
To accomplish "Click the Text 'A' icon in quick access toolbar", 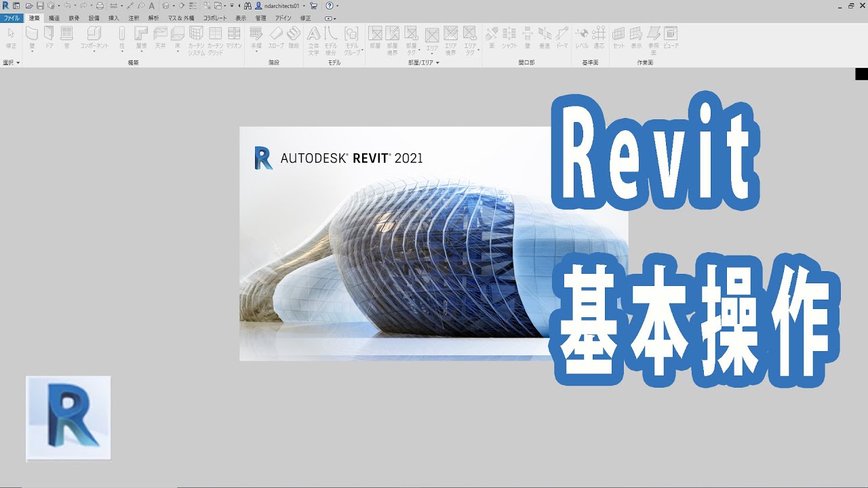I will (151, 5).
